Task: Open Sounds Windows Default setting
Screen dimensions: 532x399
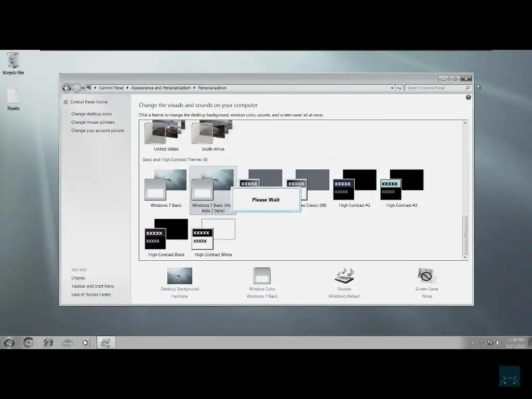Action: [344, 283]
